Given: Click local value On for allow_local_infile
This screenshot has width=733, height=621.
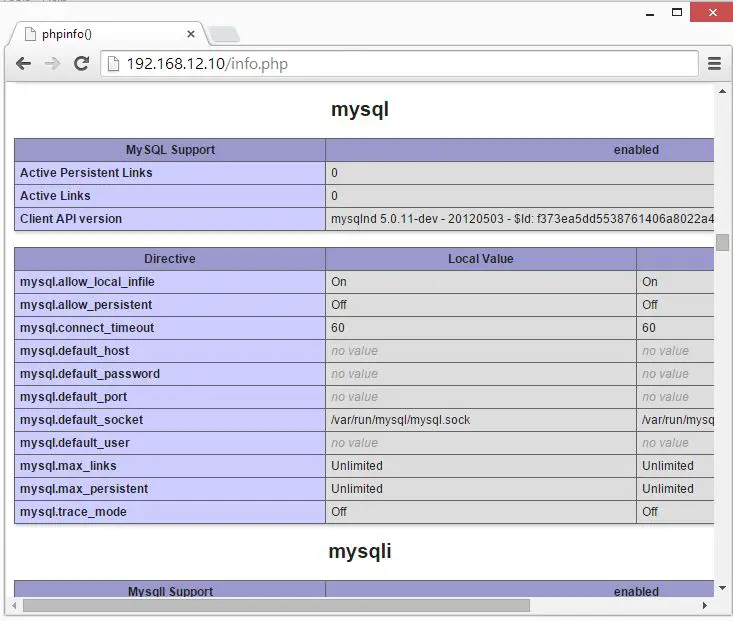Looking at the screenshot, I should [339, 282].
